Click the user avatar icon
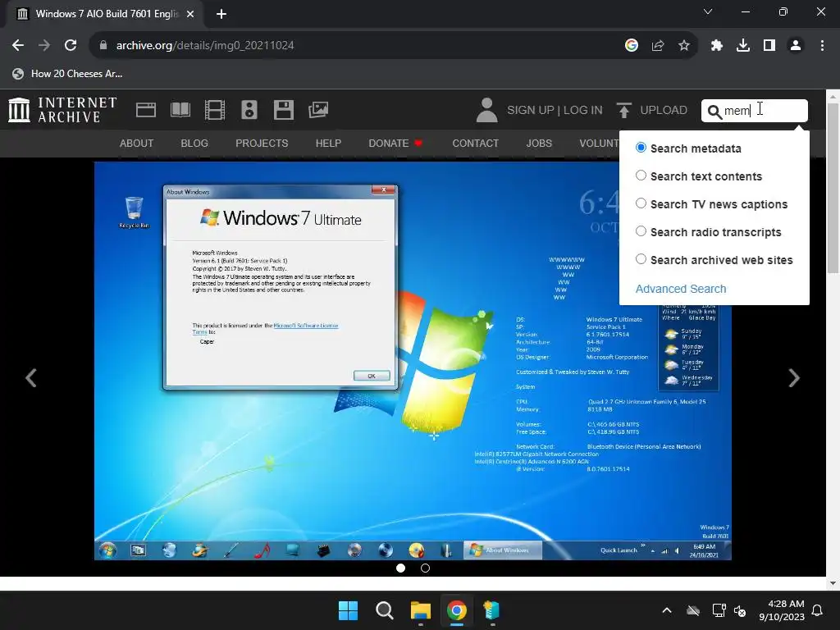 click(487, 110)
